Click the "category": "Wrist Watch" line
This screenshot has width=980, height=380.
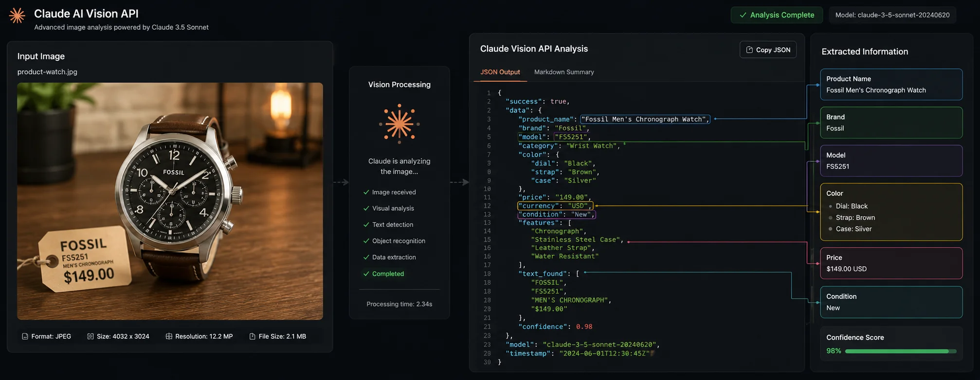(x=569, y=146)
